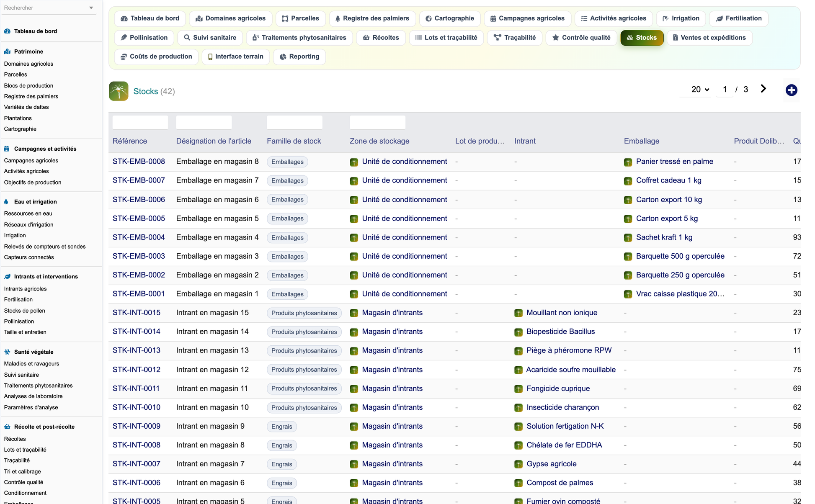Screen dimensions: 815x504
Task: Open reference STK-EMB-0008 link
Action: point(139,162)
